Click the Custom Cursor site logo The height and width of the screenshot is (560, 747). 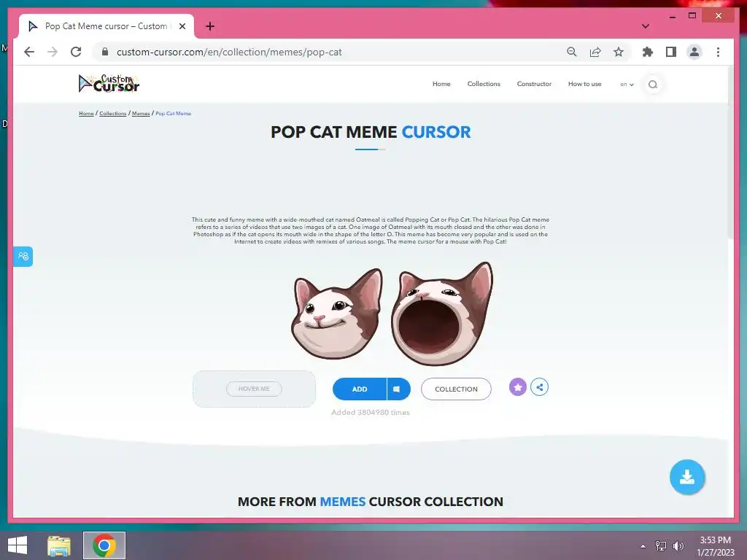(109, 83)
